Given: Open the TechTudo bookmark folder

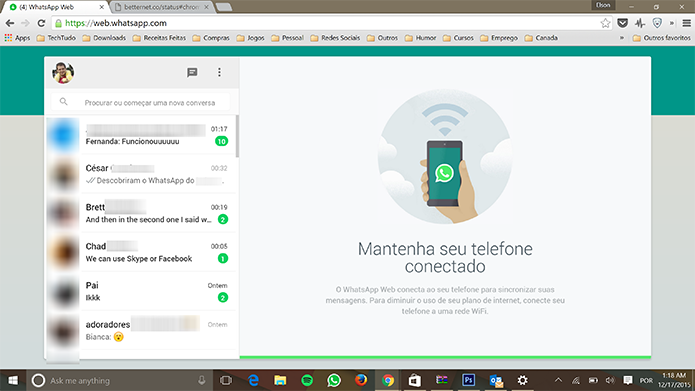Looking at the screenshot, I should pos(56,38).
